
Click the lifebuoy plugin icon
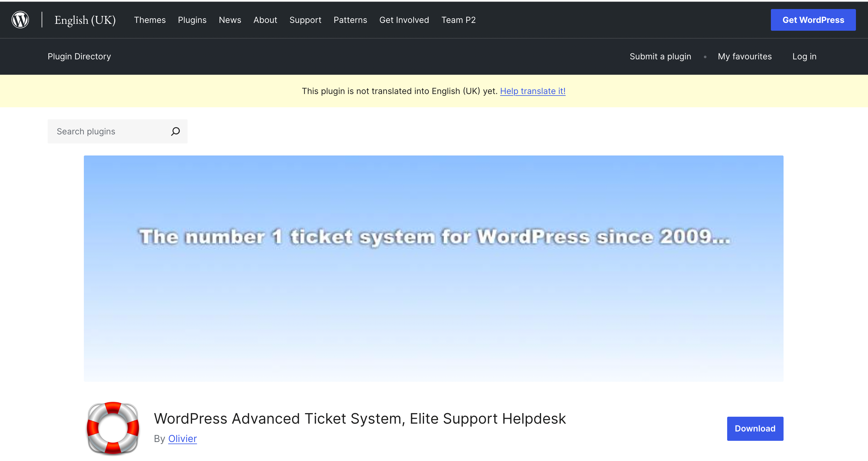point(113,428)
